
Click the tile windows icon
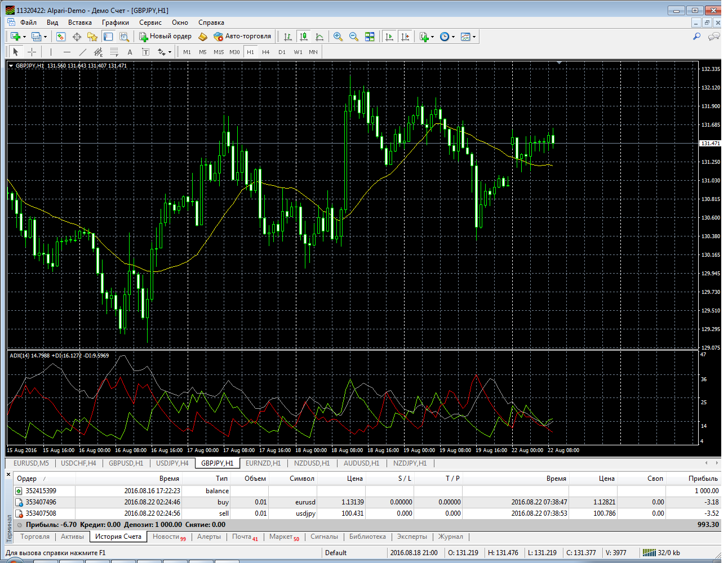(370, 37)
